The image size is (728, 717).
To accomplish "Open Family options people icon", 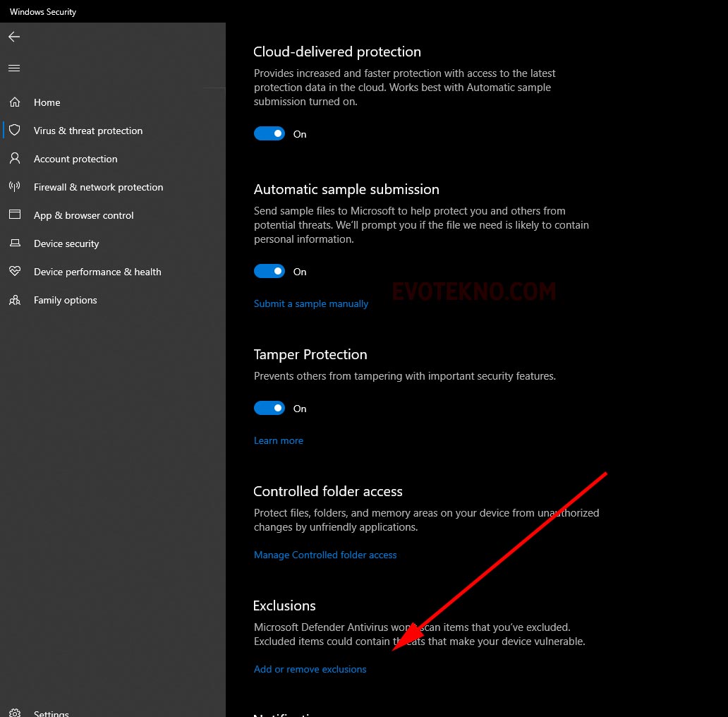I will [15, 300].
